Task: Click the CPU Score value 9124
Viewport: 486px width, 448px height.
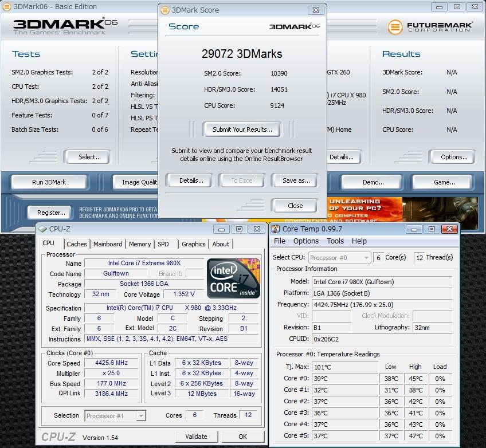Action: point(277,105)
